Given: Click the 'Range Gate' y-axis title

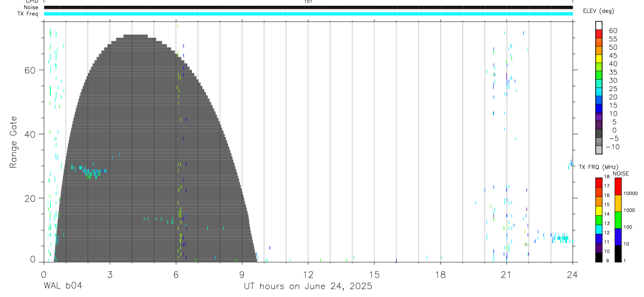Looking at the screenshot, I should (x=14, y=142).
